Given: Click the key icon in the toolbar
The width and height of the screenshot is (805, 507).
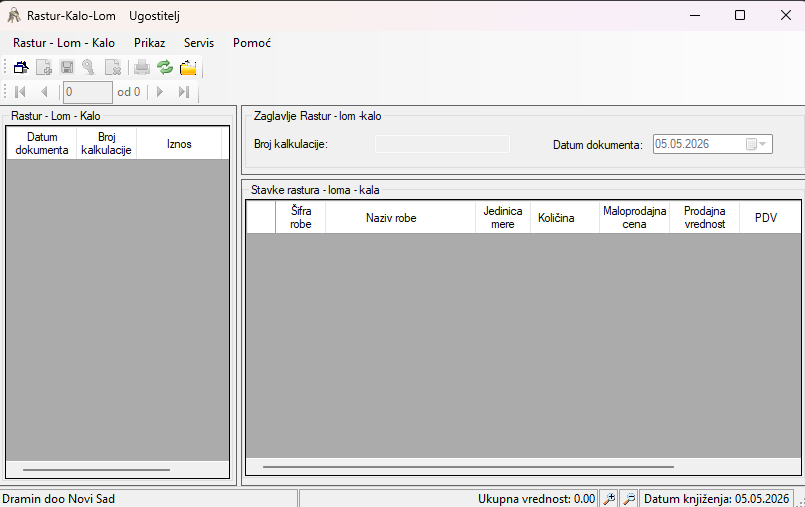Looking at the screenshot, I should coord(89,67).
